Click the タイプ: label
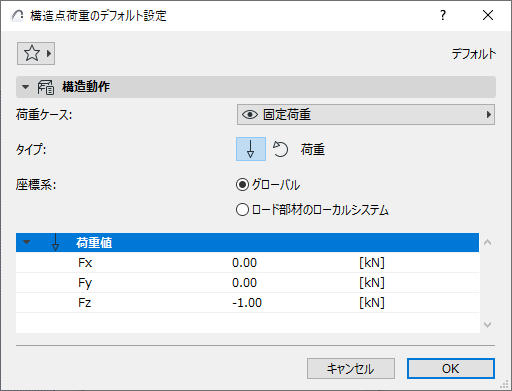Viewport: 512px width, 391px height. [x=31, y=149]
